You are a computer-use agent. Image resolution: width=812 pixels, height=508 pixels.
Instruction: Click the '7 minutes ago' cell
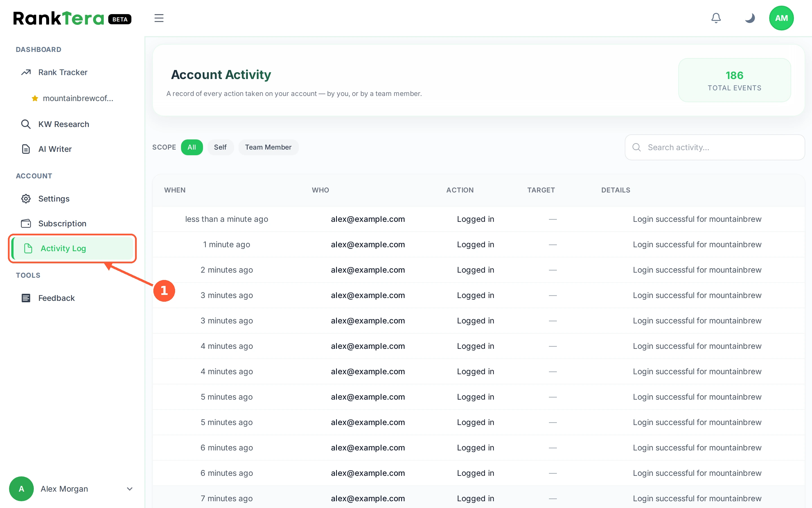[x=226, y=498]
